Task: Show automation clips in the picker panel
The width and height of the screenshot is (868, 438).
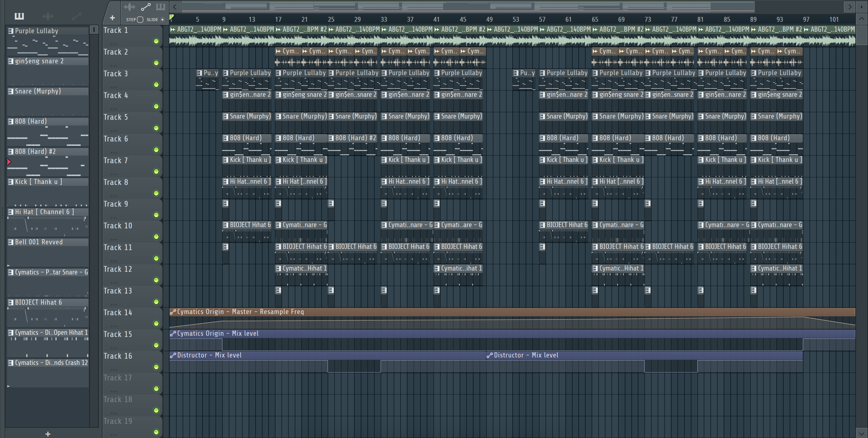Action: point(77,16)
